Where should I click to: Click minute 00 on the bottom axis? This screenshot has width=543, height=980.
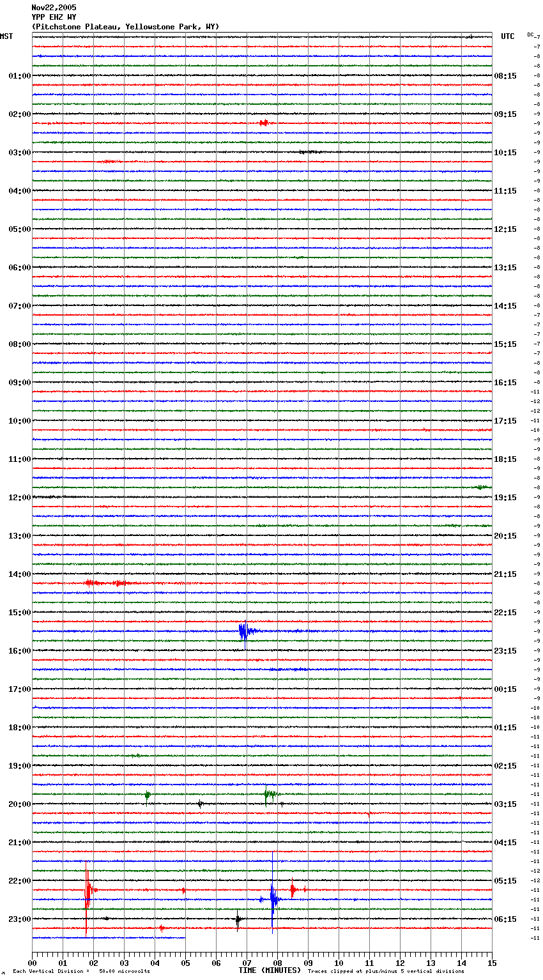[x=32, y=963]
